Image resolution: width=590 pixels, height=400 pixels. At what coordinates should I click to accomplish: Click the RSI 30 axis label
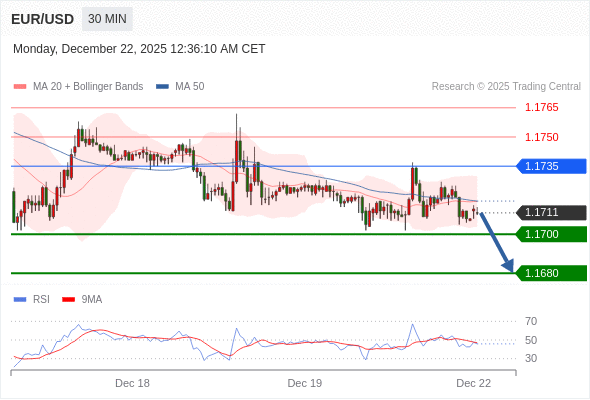click(x=531, y=358)
